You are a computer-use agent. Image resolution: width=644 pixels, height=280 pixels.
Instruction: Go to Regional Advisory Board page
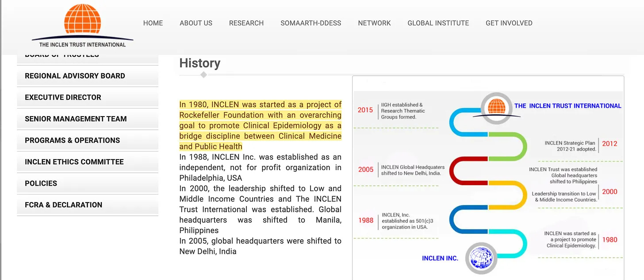[x=88, y=76]
